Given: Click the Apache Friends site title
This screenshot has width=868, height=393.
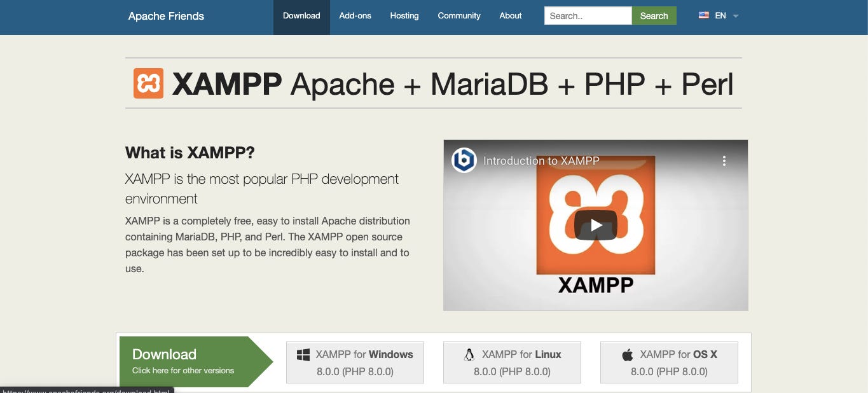Looking at the screenshot, I should (166, 16).
